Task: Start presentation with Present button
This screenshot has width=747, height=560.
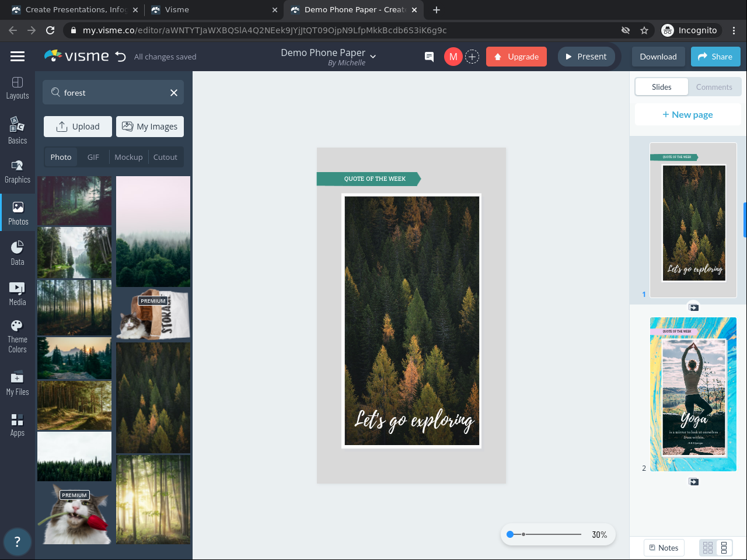Action: tap(587, 57)
